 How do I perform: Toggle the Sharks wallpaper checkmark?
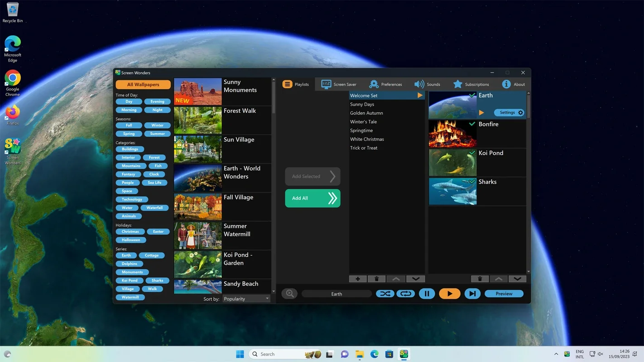472,181
